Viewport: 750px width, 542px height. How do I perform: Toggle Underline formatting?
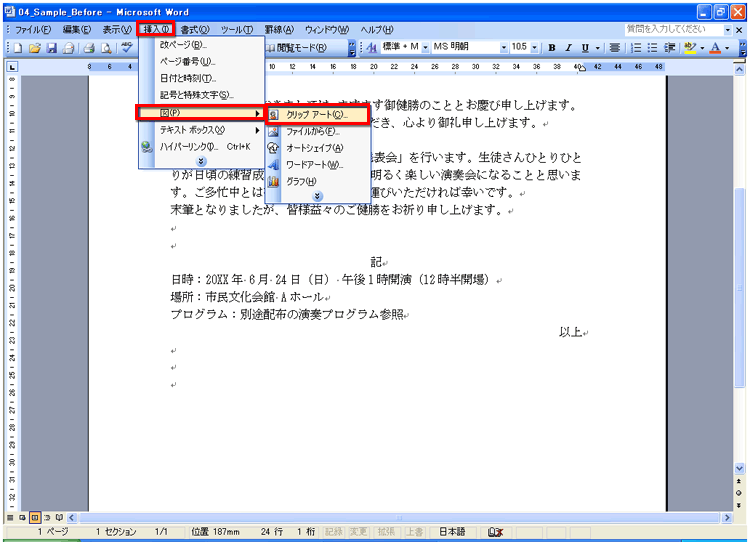(585, 47)
